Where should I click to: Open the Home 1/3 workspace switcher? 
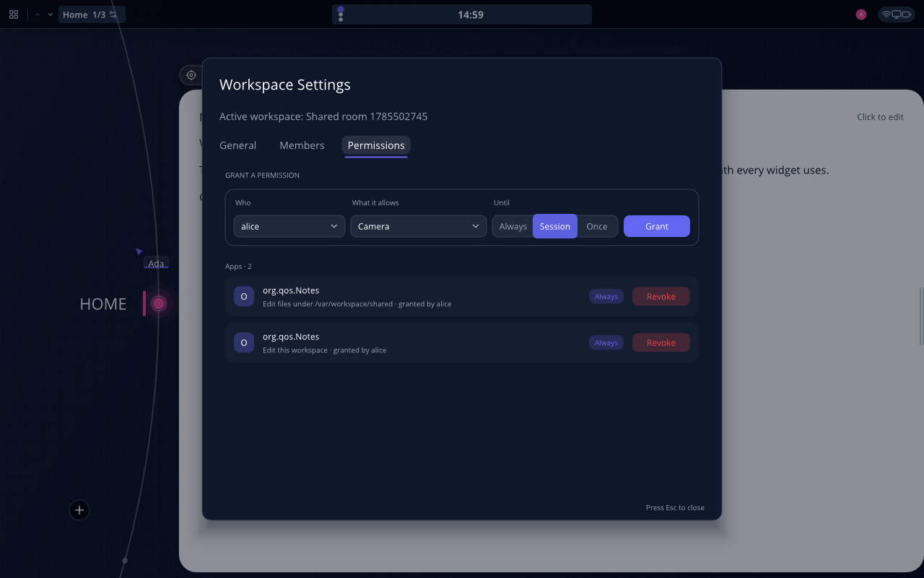92,14
